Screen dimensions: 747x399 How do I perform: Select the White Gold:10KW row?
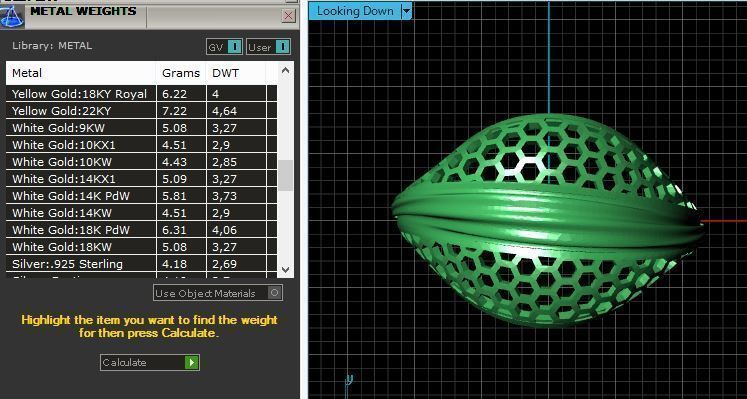pyautogui.click(x=141, y=162)
